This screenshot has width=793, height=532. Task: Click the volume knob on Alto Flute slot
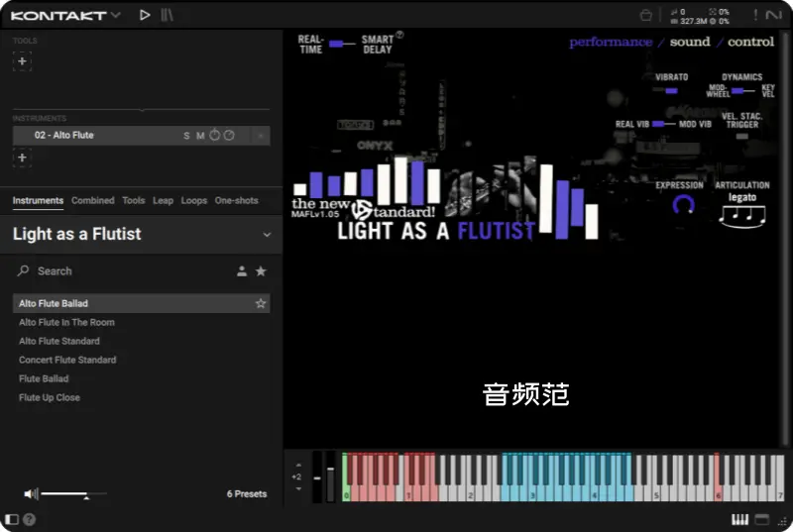(x=215, y=135)
